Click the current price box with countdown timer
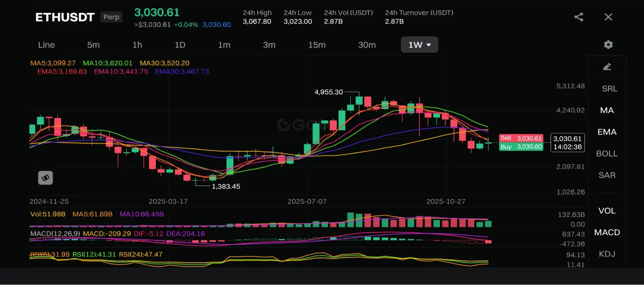 coord(568,143)
